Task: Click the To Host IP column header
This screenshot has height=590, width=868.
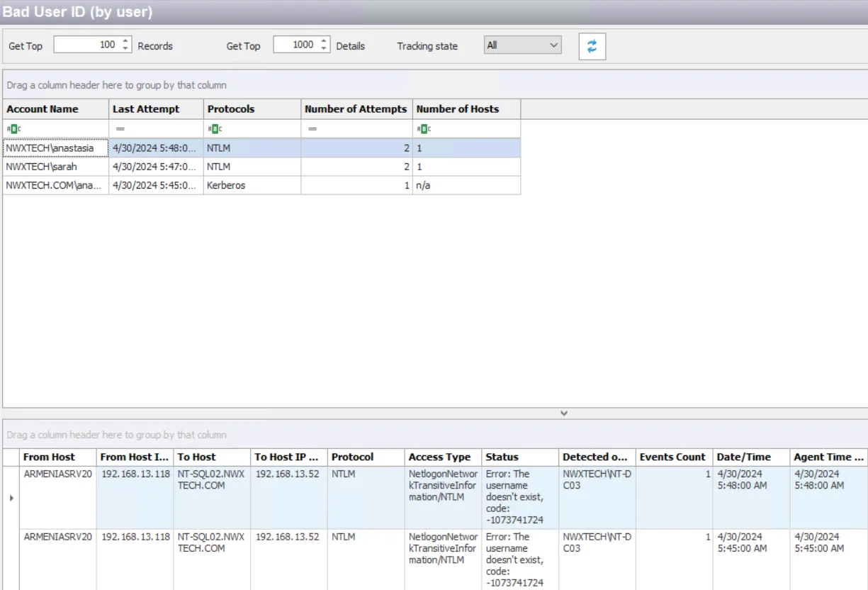Action: (x=289, y=457)
